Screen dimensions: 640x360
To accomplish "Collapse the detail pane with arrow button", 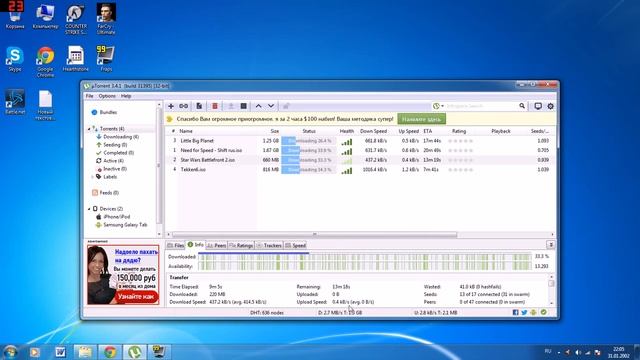I will [551, 245].
